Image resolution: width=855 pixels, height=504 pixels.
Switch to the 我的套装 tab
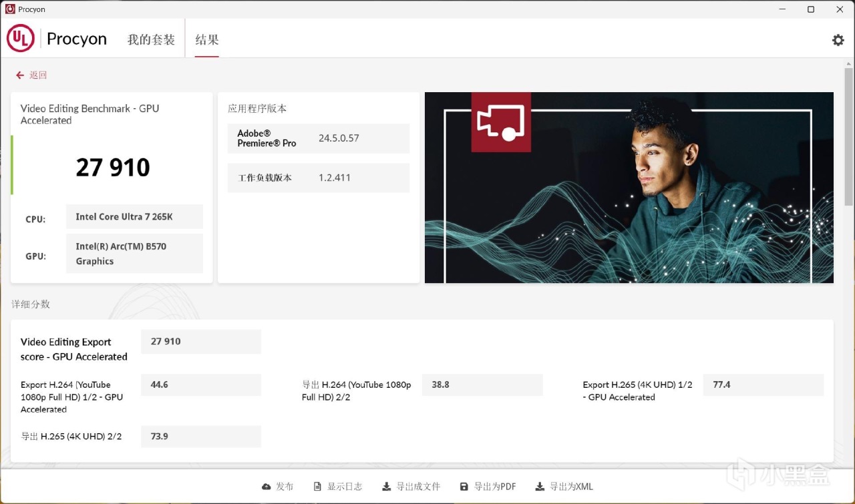click(x=151, y=40)
